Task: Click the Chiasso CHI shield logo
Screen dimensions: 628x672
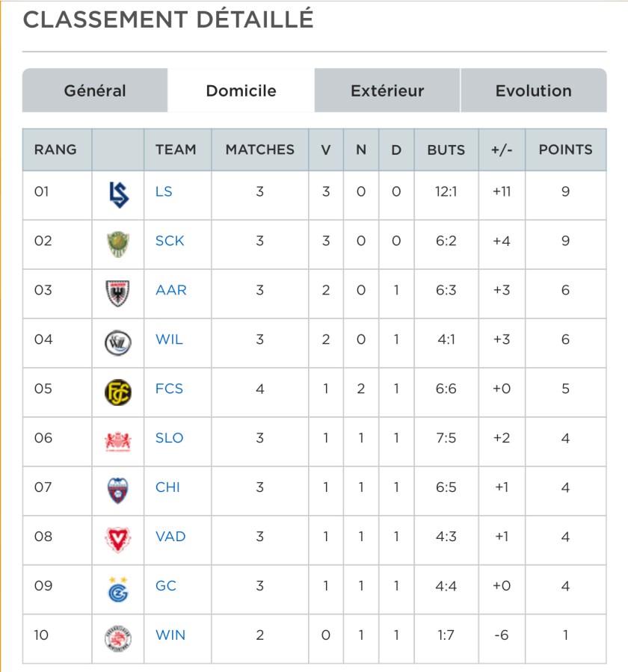Action: click(x=118, y=490)
